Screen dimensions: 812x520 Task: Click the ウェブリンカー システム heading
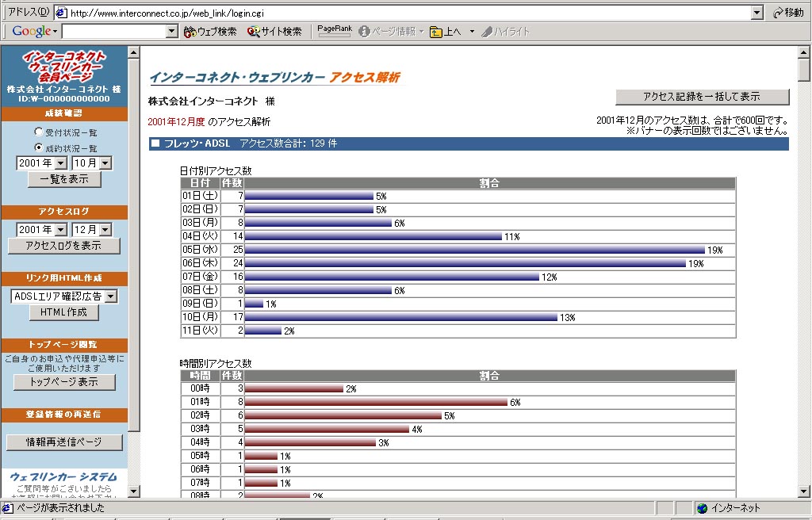coord(63,476)
